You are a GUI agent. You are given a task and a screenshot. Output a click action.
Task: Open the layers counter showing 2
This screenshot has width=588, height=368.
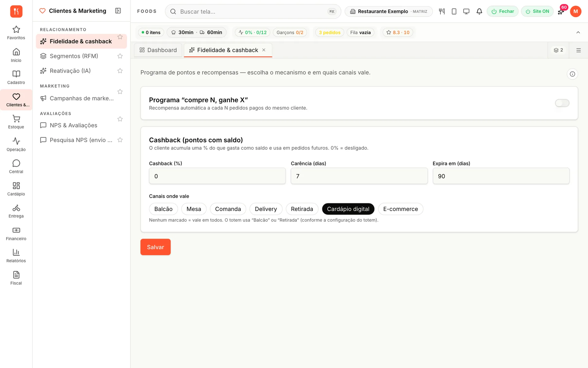tap(558, 50)
